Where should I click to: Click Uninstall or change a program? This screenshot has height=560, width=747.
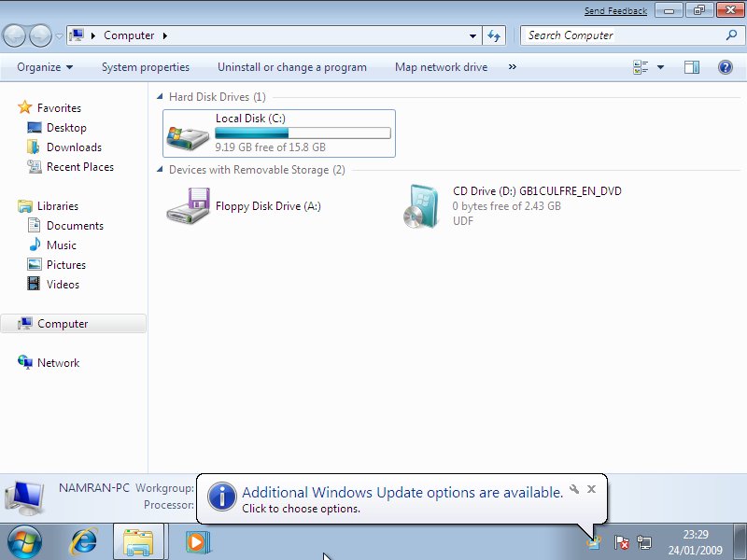point(291,67)
